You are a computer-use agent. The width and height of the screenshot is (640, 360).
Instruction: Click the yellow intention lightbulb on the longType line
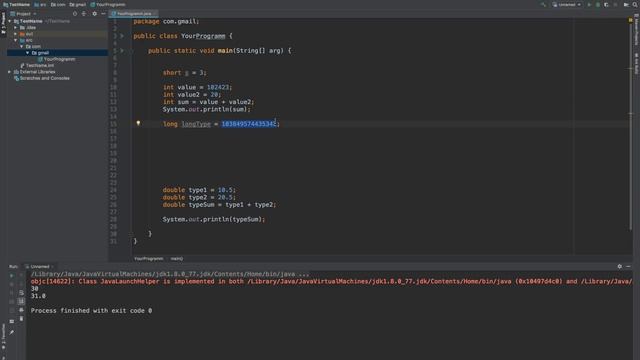pos(138,123)
